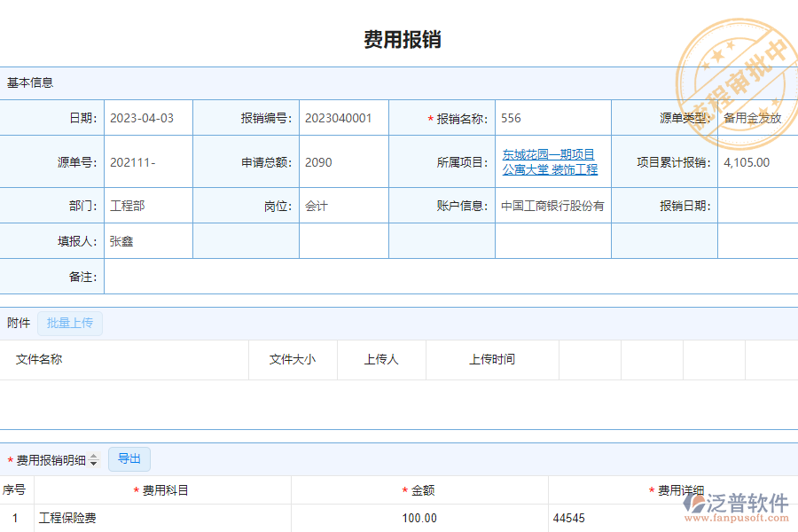
Task: Click the empty 报销日期 date field
Action: pyautogui.click(x=756, y=205)
